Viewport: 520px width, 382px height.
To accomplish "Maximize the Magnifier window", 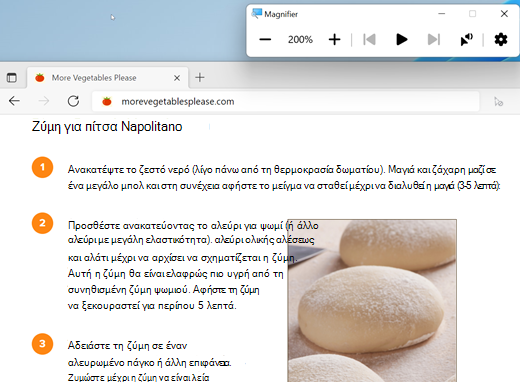I will [472, 14].
